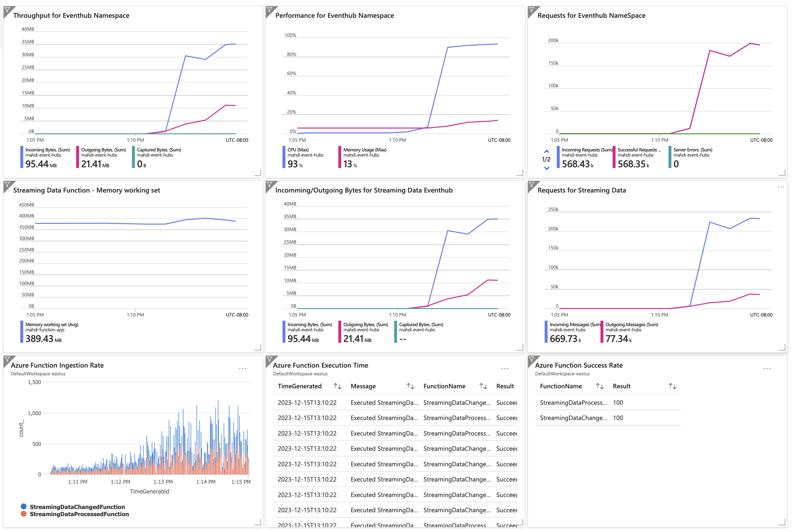Viewport: 793px width, 532px height.
Task: Toggle StreamingDataProcessedFunction series in legend
Action: 79,514
